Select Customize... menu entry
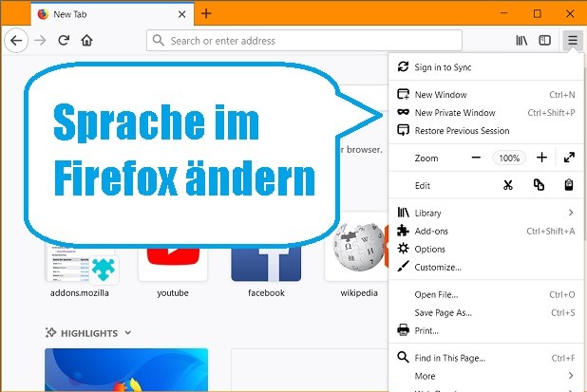Image resolution: width=587 pixels, height=392 pixels. click(486, 267)
